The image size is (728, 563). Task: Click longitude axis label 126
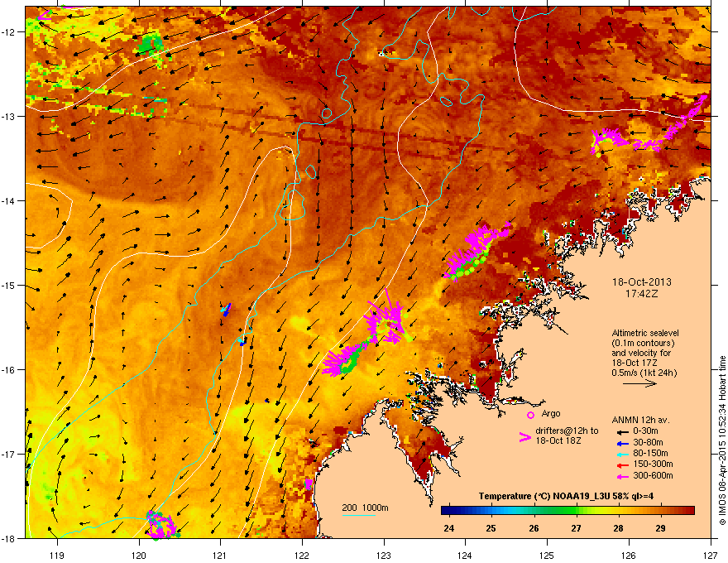pyautogui.click(x=629, y=554)
